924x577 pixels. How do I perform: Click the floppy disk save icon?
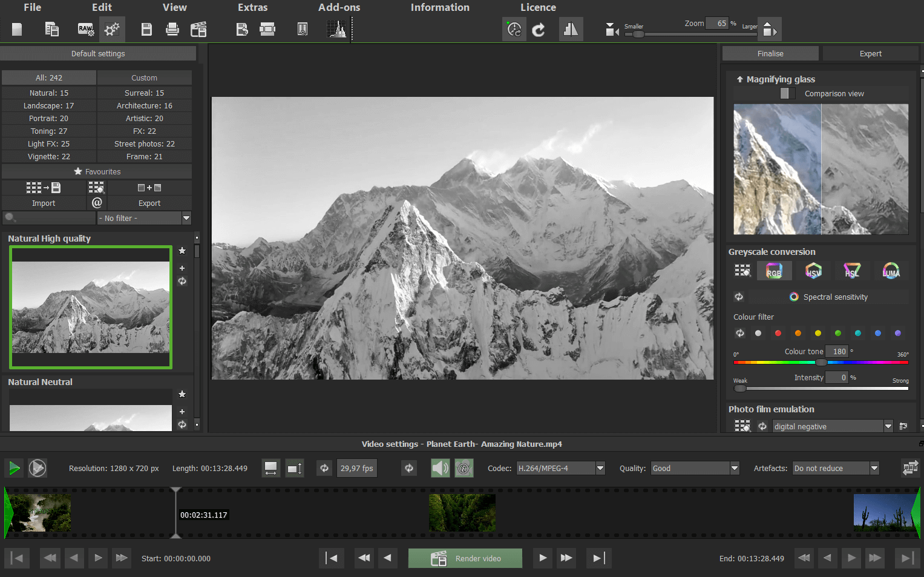click(x=146, y=29)
